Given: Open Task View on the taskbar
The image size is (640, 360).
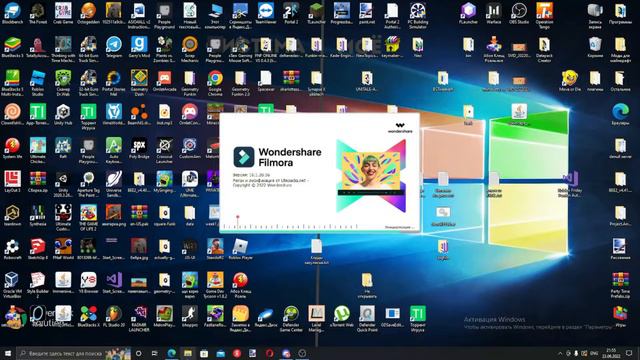Looking at the screenshot, I should pos(155,353).
